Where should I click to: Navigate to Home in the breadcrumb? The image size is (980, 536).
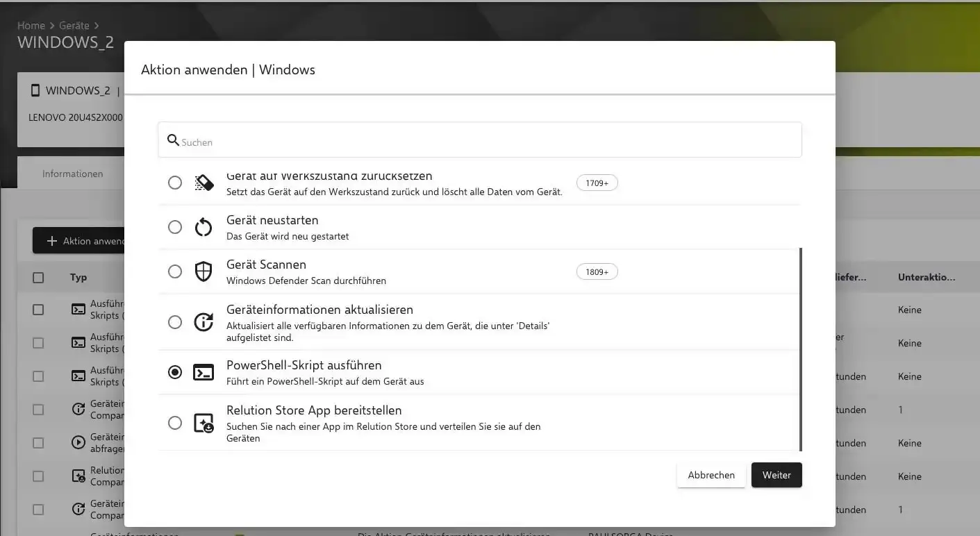click(31, 26)
